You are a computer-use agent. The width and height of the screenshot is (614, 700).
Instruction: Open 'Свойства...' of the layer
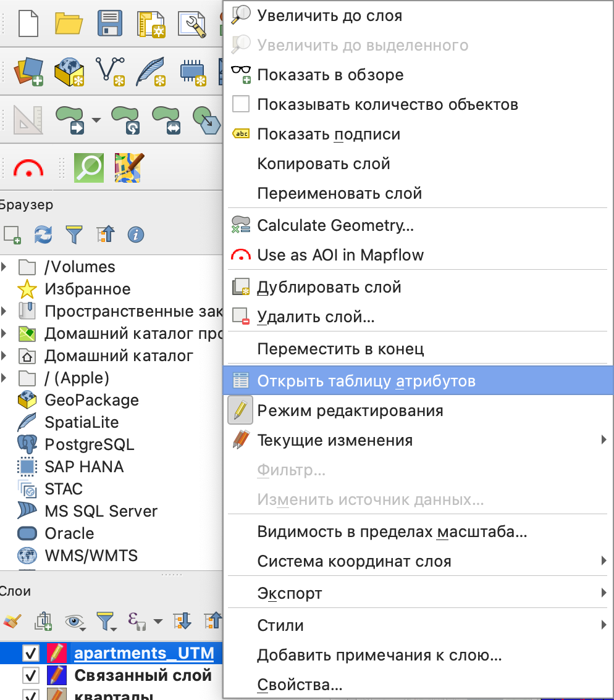(300, 685)
